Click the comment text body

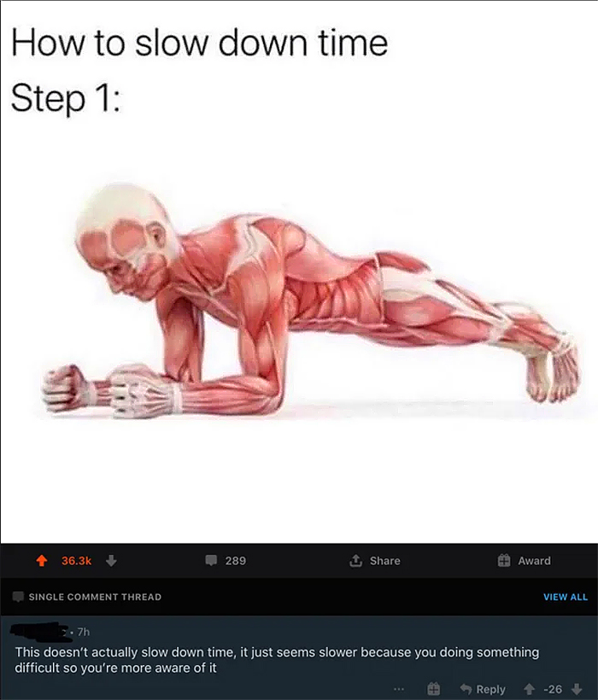(277, 660)
